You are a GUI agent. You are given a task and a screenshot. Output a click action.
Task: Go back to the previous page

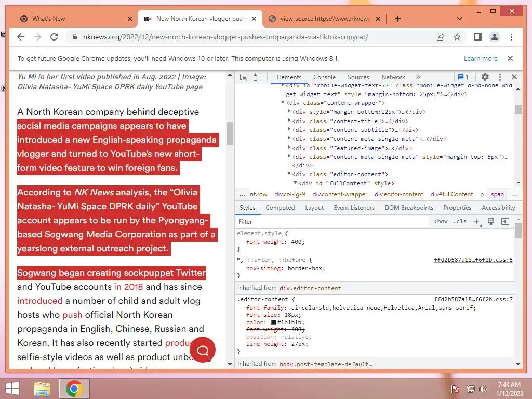[x=21, y=37]
